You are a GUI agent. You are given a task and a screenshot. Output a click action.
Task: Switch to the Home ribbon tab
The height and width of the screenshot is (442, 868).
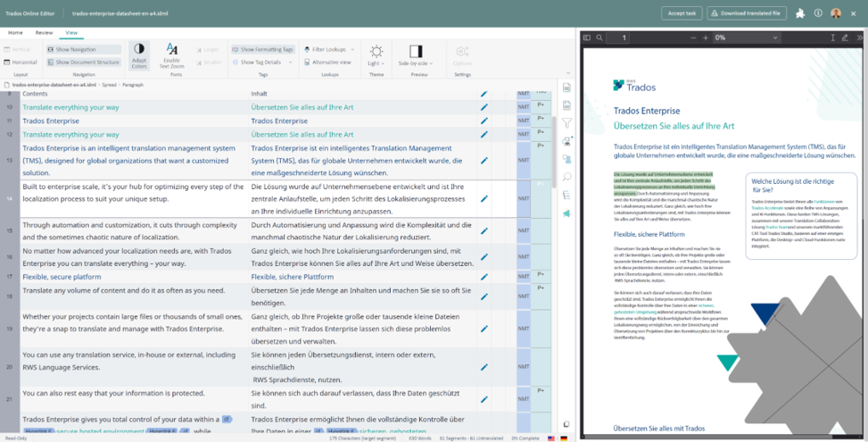click(x=15, y=32)
